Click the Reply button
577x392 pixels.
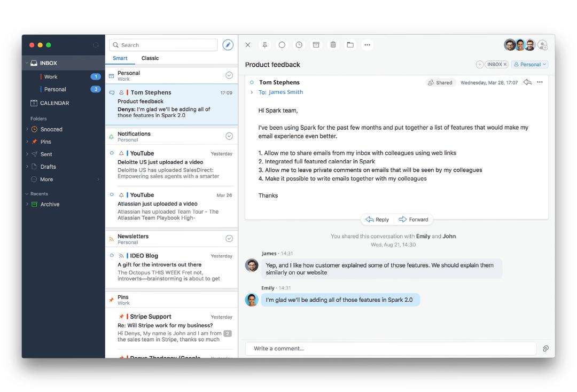pos(377,219)
